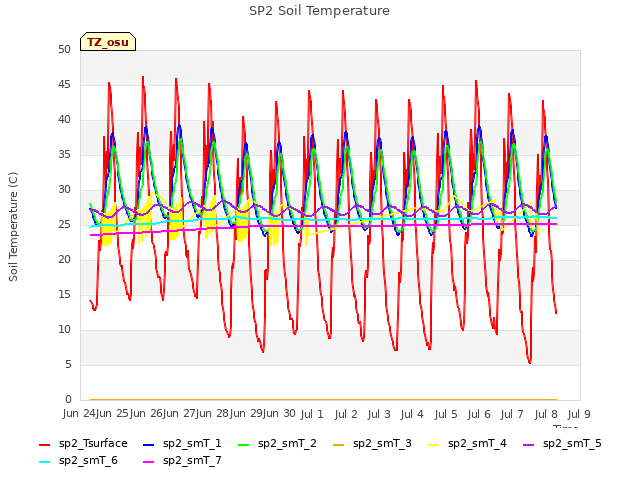Image resolution: width=640 pixels, height=480 pixels.
Task: Click the sp2_smT_5 legend label
Action: pos(572,444)
